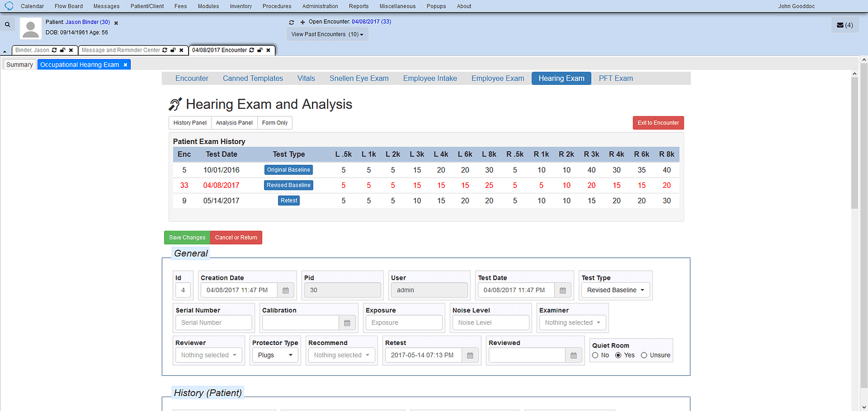The height and width of the screenshot is (411, 868).
Task: Click the refresh icon beside Open Encounter
Action: (291, 21)
